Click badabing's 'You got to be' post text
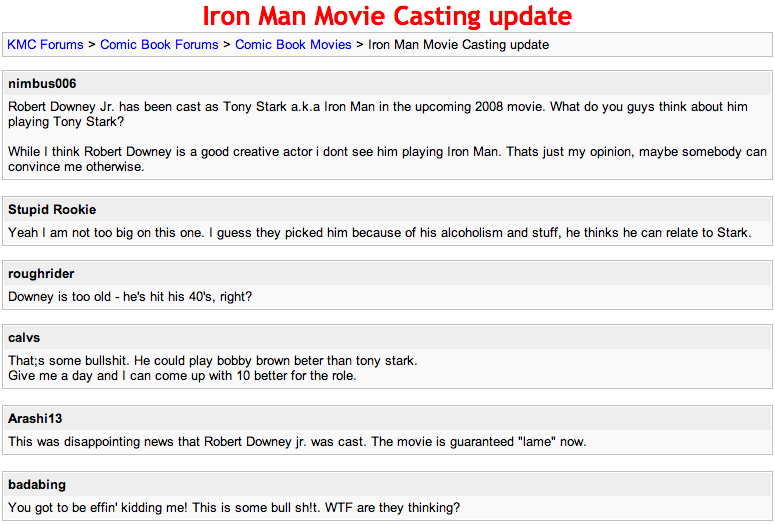775x525 pixels. pos(234,508)
